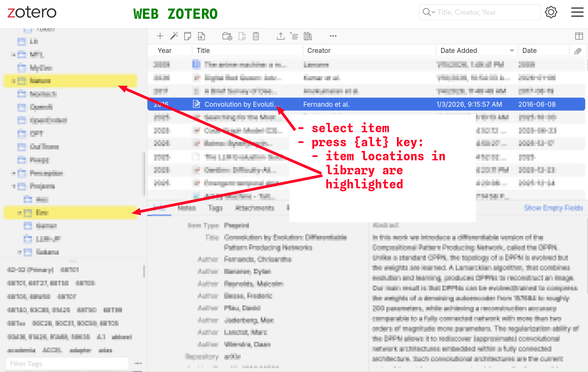The width and height of the screenshot is (588, 372).
Task: Click Add by Identifier magic wand icon
Action: pyautogui.click(x=174, y=36)
